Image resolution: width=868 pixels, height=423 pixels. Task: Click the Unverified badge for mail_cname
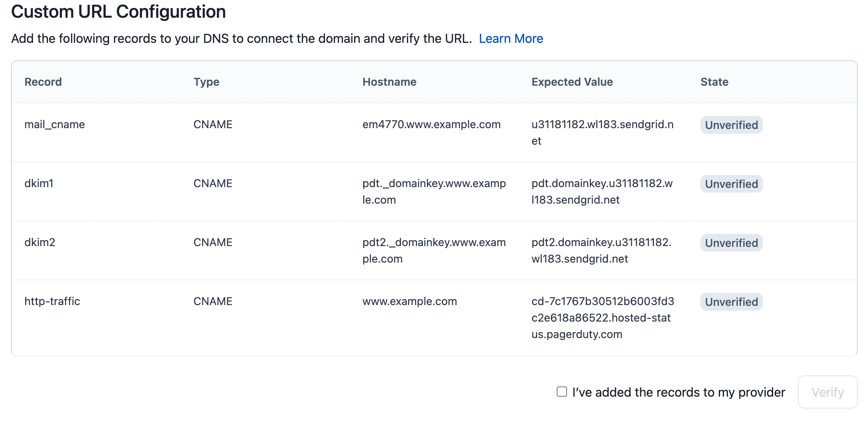[x=731, y=125]
